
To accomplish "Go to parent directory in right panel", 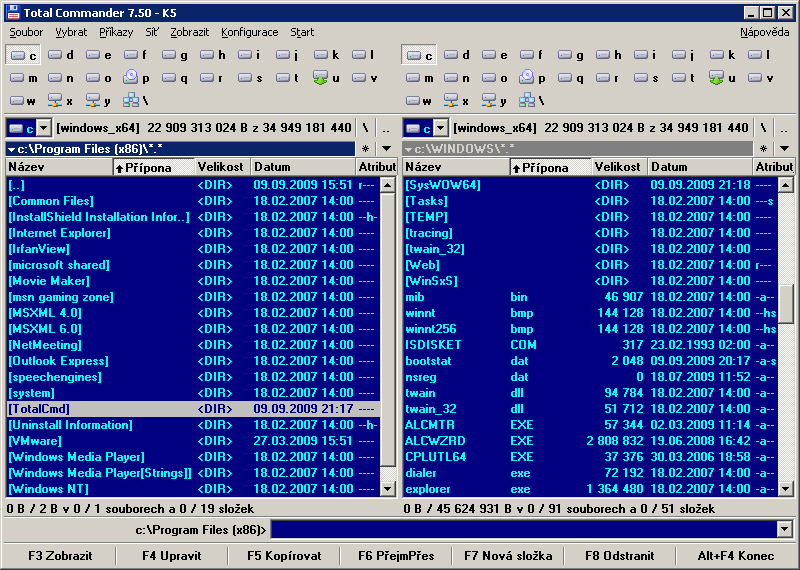I will pos(784,128).
